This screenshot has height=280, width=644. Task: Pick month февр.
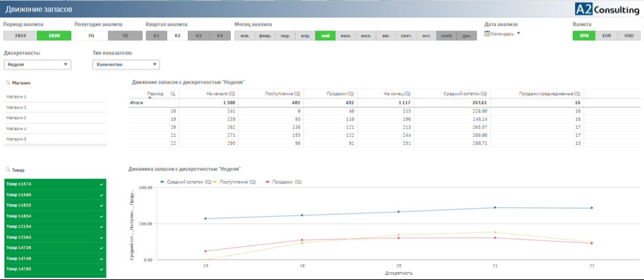tap(265, 36)
